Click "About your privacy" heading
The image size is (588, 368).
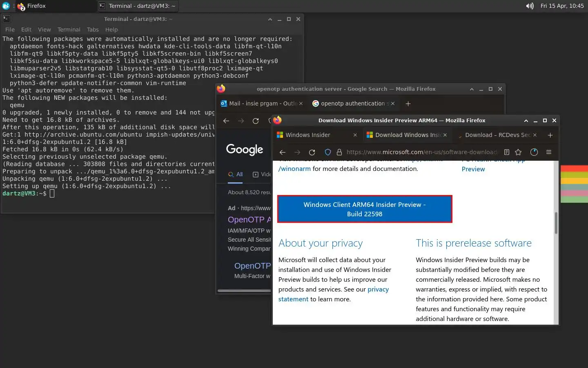coord(321,243)
